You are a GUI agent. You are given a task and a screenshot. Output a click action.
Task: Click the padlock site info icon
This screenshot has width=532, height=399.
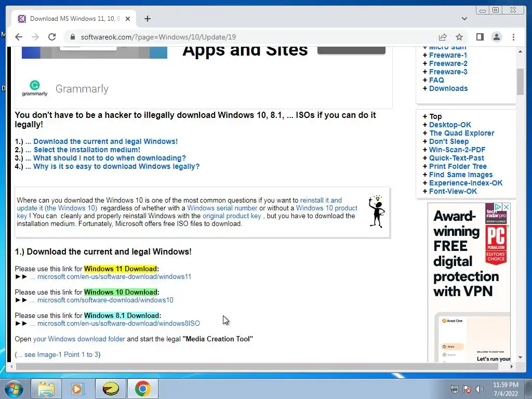72,37
